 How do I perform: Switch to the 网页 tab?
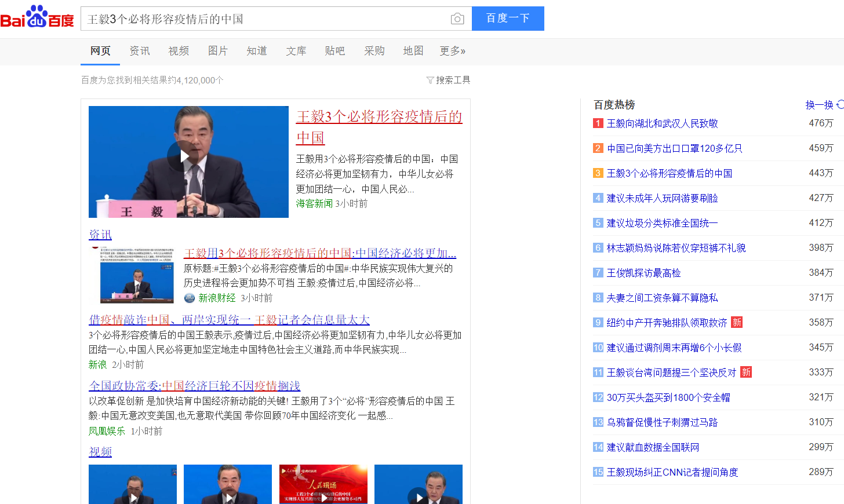[100, 51]
